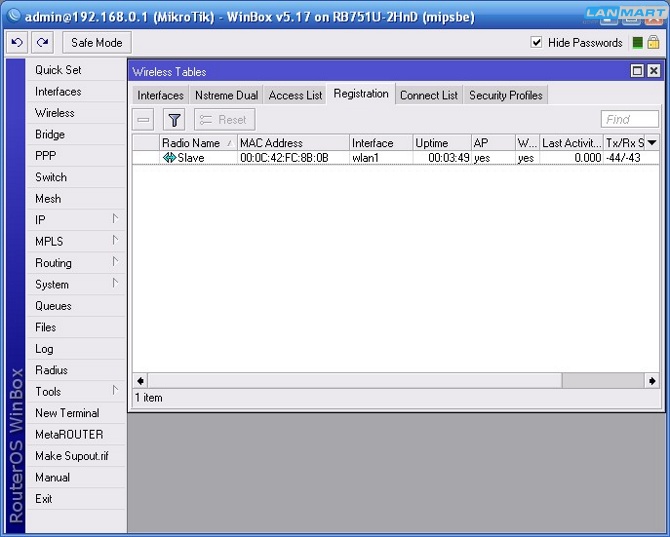Screen dimensions: 670x537
Task: Open the Connect List tab
Action: click(429, 95)
